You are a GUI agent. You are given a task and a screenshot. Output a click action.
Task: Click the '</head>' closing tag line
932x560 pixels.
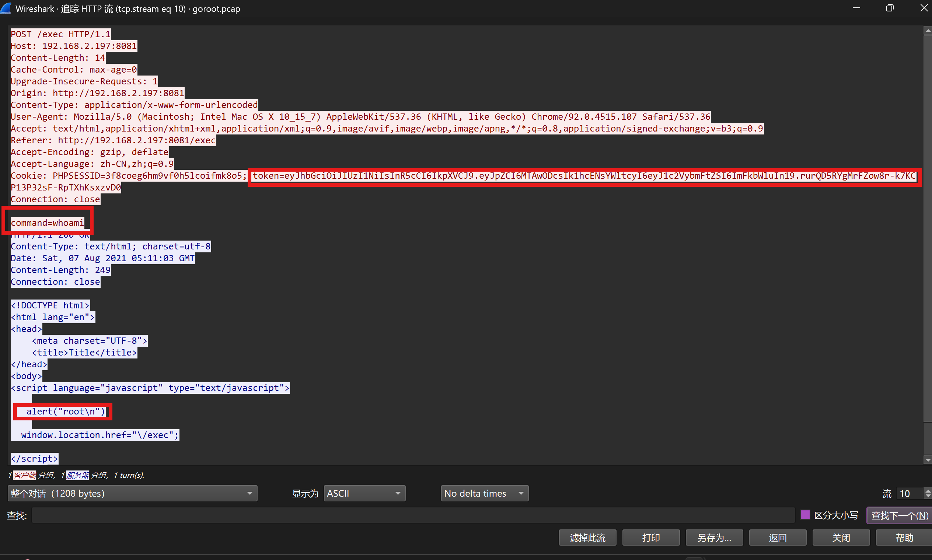[x=29, y=364]
